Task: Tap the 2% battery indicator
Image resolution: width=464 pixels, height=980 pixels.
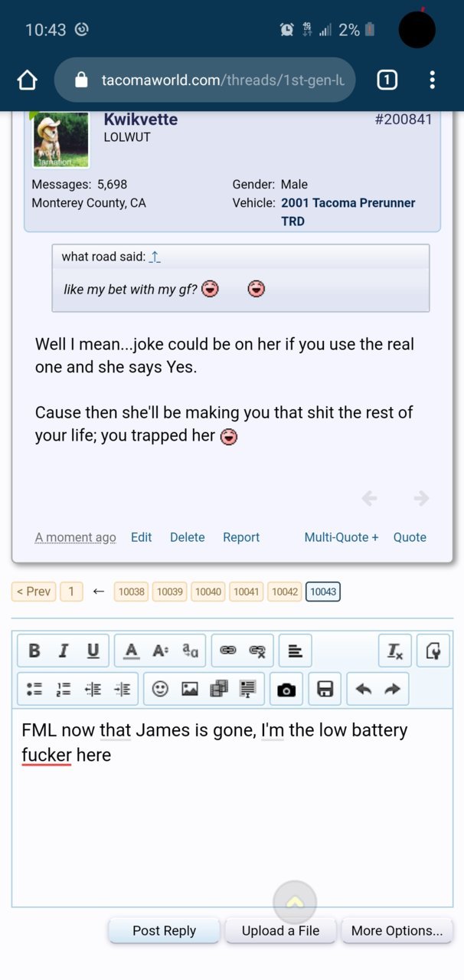Action: [x=358, y=30]
